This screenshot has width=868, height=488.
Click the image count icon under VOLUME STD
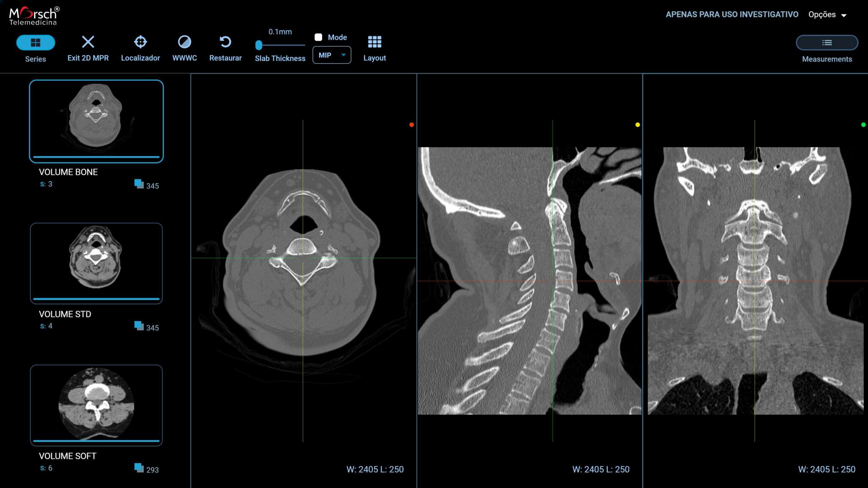139,326
